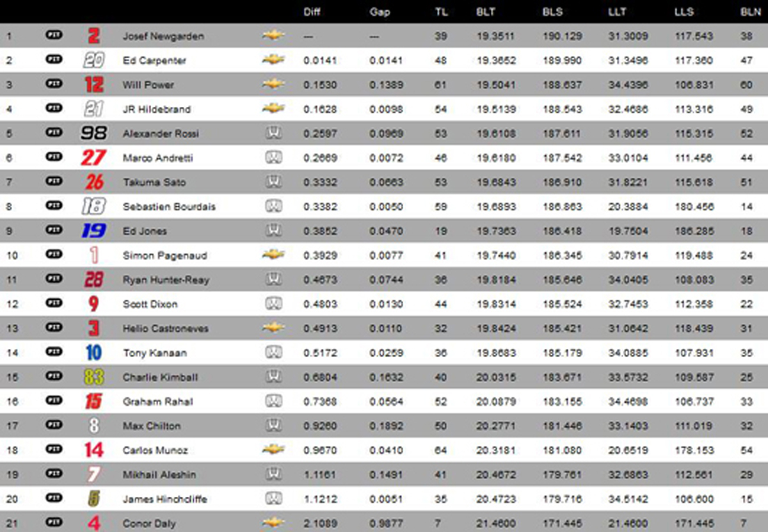Click the LLS column header
768x532 pixels.
click(x=684, y=12)
